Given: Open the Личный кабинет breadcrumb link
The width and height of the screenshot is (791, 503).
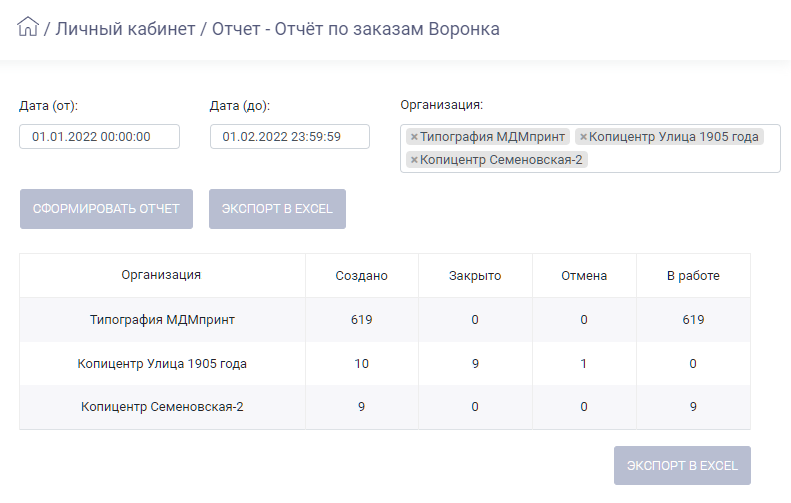Looking at the screenshot, I should pos(125,29).
